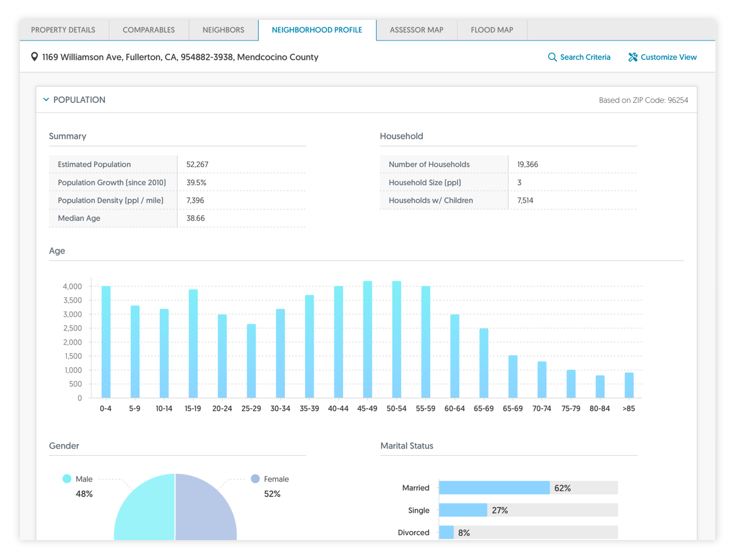736x560 pixels.
Task: Click the 0-4 age group bar
Action: [x=106, y=343]
